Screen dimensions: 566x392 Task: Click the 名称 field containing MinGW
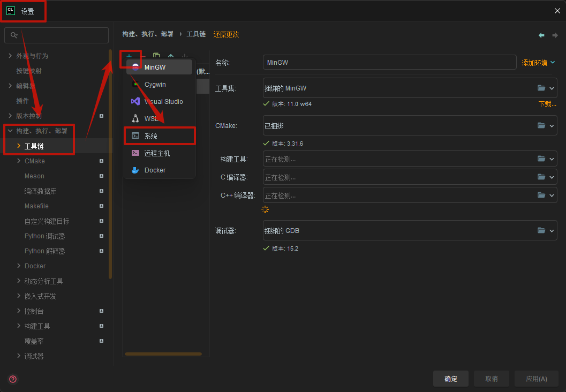(389, 62)
